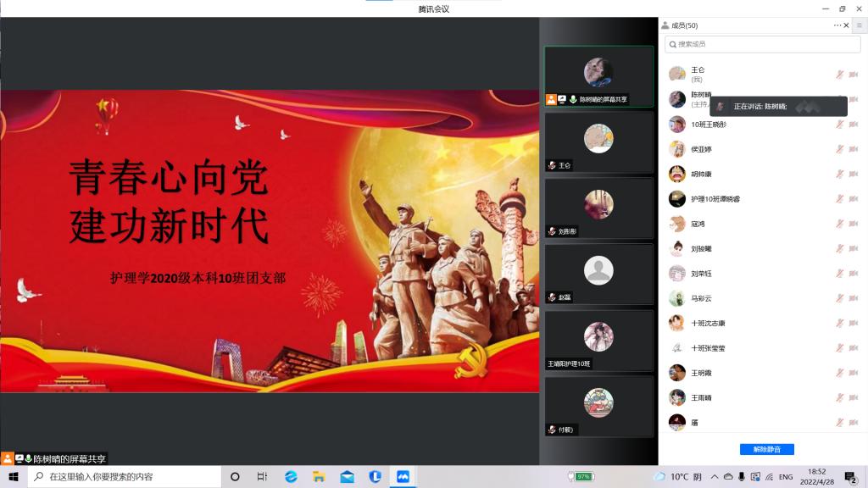Type in the 搜索成员 member search field

point(762,44)
